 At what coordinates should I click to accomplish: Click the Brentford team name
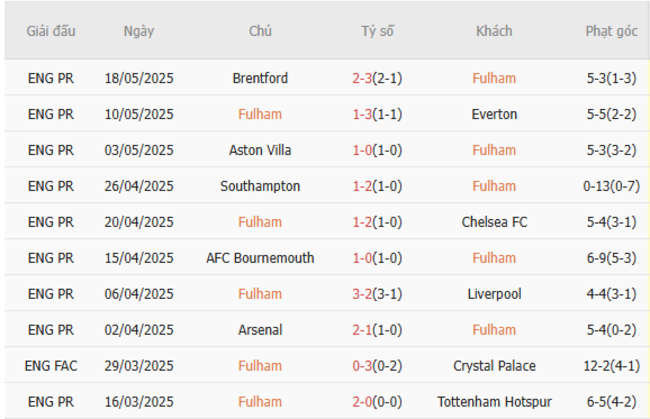(260, 78)
